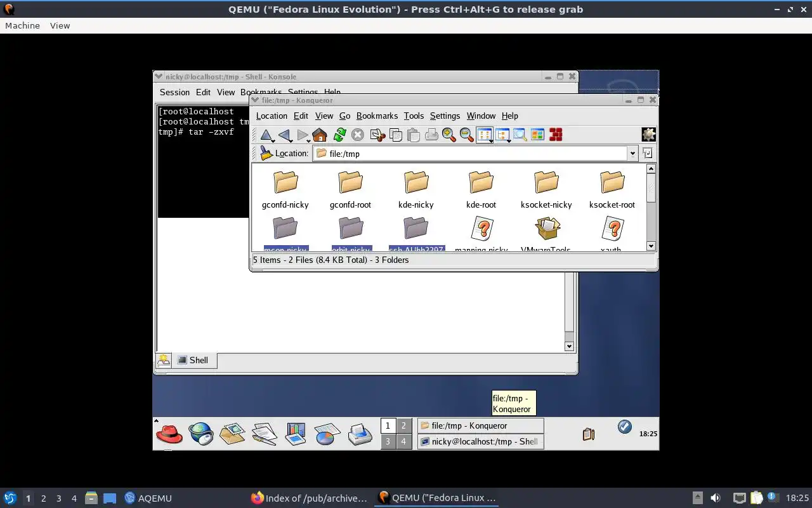Select the ksocket-root folder
Viewport: 812px width, 508px height.
612,190
